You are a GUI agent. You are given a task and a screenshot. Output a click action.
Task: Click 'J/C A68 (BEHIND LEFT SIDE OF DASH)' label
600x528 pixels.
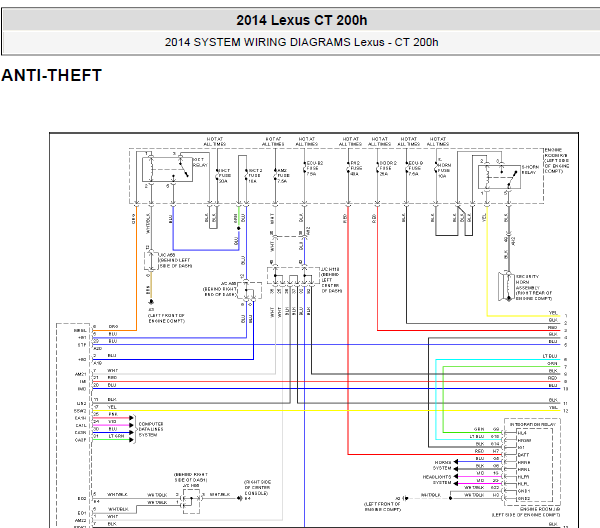click(175, 260)
